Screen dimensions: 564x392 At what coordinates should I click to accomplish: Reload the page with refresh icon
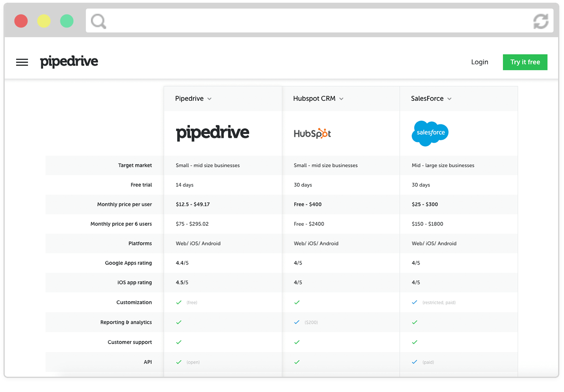[x=541, y=21]
